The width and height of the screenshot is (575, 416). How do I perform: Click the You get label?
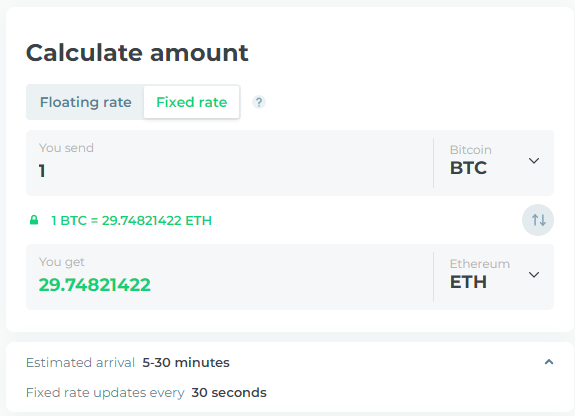click(x=62, y=262)
